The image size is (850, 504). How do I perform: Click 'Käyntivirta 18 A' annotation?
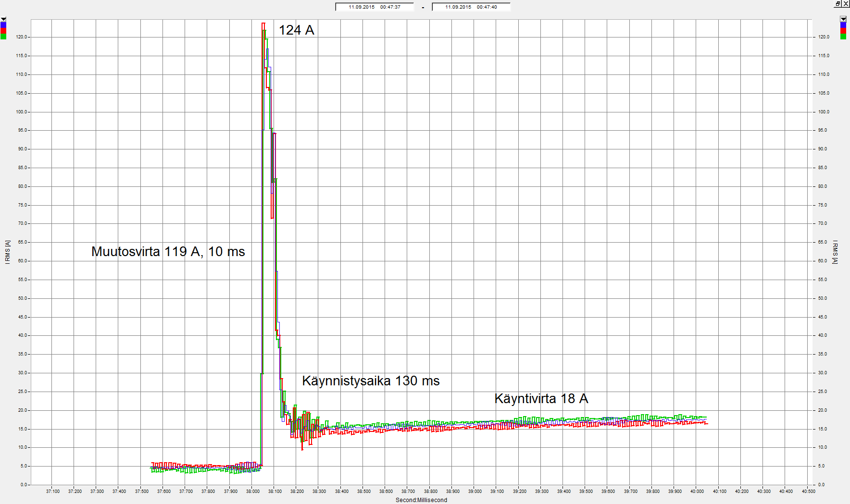pos(541,399)
